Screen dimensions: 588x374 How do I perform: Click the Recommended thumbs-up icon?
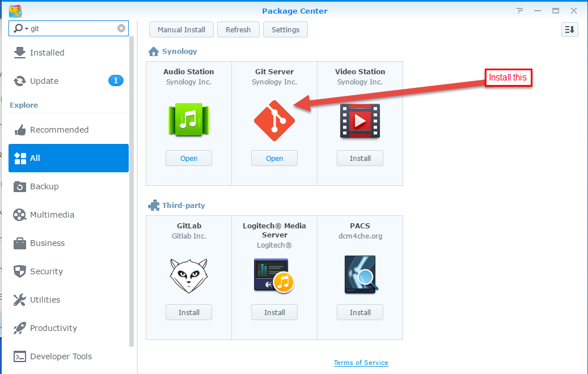(20, 130)
